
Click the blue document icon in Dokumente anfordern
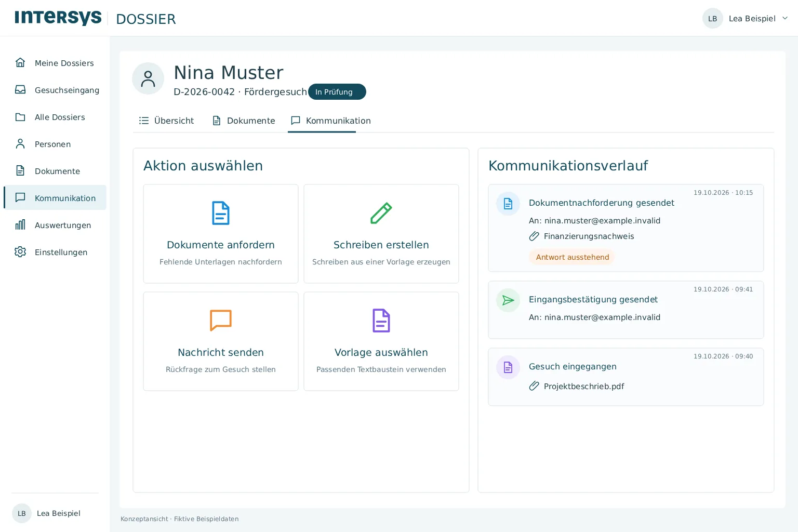(221, 213)
